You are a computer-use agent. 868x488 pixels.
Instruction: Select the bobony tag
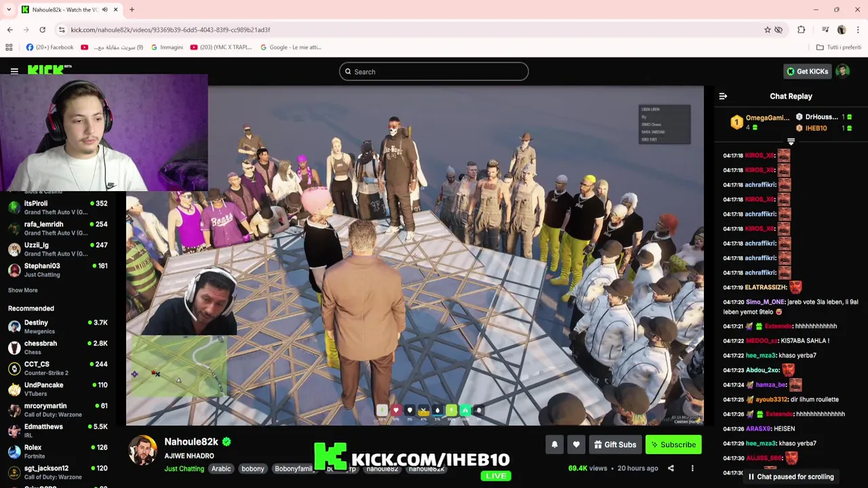(253, 469)
